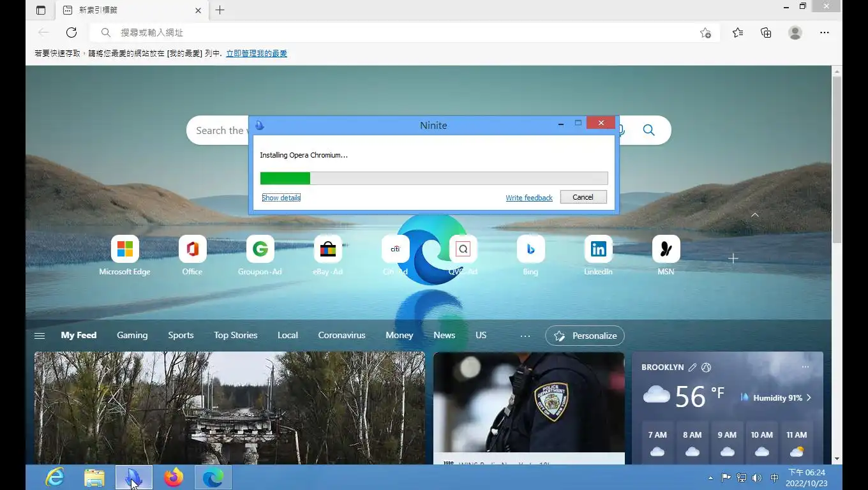Open File Explorer from taskbar

[94, 477]
